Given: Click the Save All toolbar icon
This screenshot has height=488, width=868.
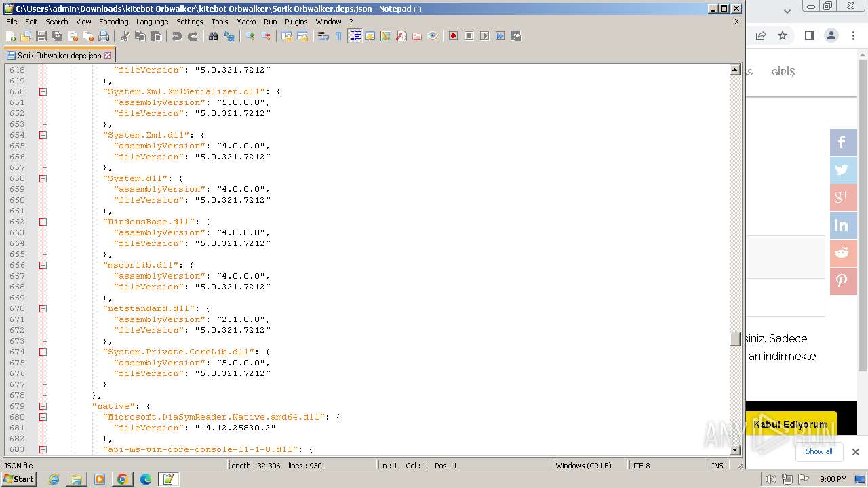Looking at the screenshot, I should (57, 36).
